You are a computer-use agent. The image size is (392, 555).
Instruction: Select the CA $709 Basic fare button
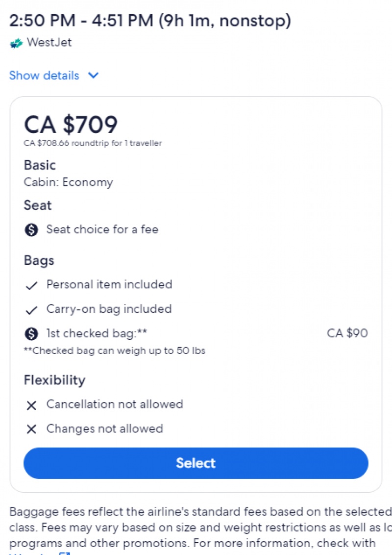(196, 463)
